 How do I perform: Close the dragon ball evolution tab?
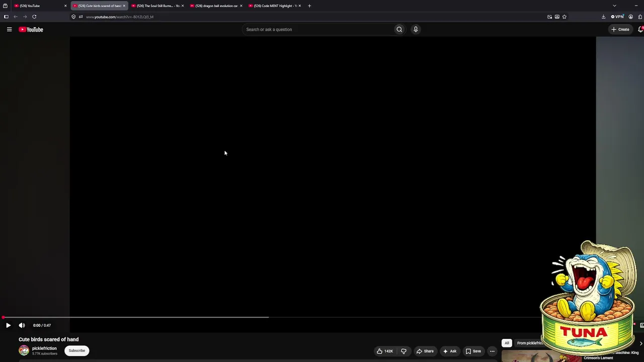click(x=241, y=6)
